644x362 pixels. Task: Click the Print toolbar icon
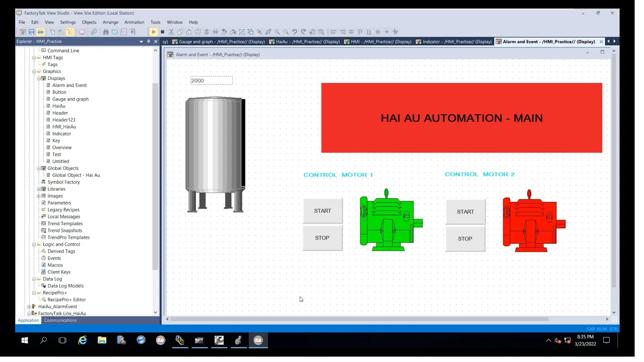tap(40, 32)
